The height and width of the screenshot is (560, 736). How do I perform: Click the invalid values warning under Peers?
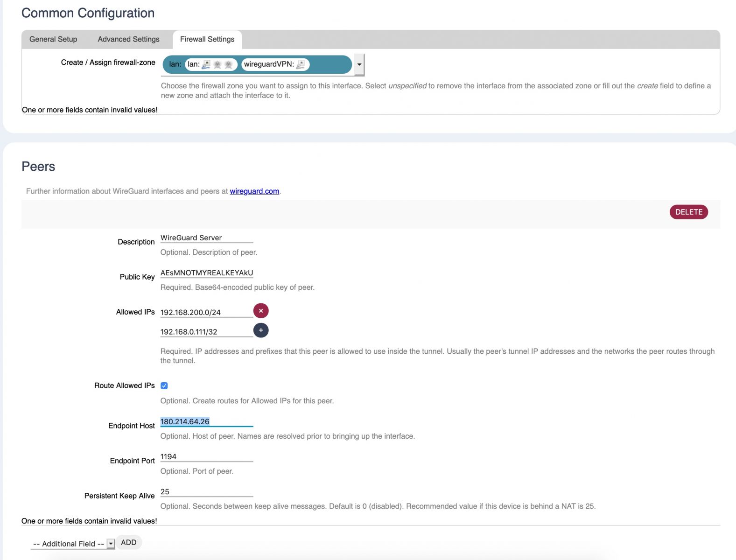click(89, 521)
